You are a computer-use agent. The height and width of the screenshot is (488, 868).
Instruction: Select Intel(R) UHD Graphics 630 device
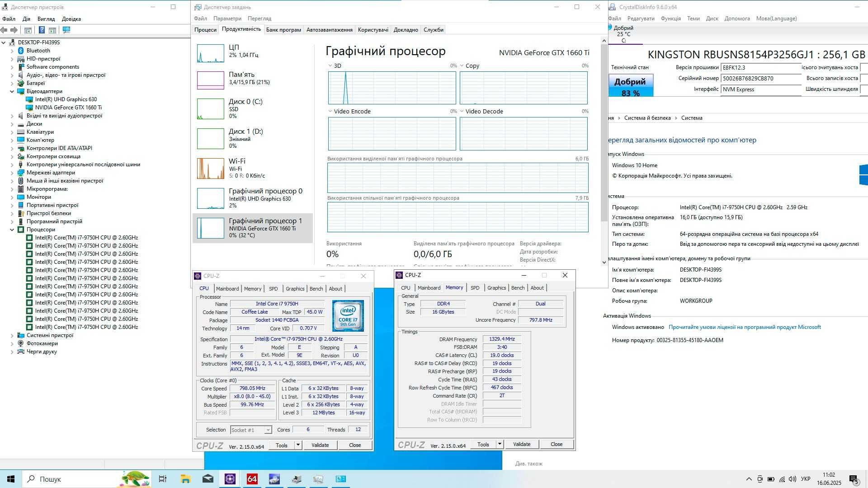tap(66, 99)
